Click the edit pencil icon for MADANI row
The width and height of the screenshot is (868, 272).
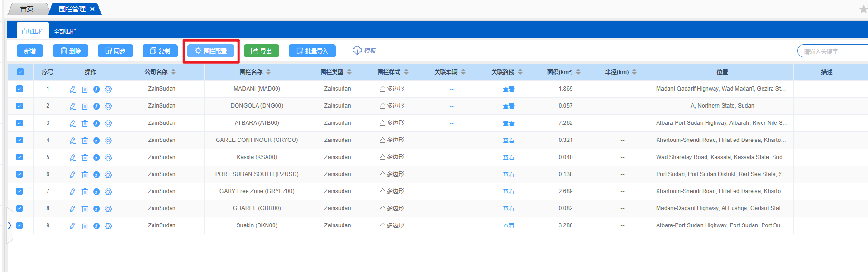point(73,89)
